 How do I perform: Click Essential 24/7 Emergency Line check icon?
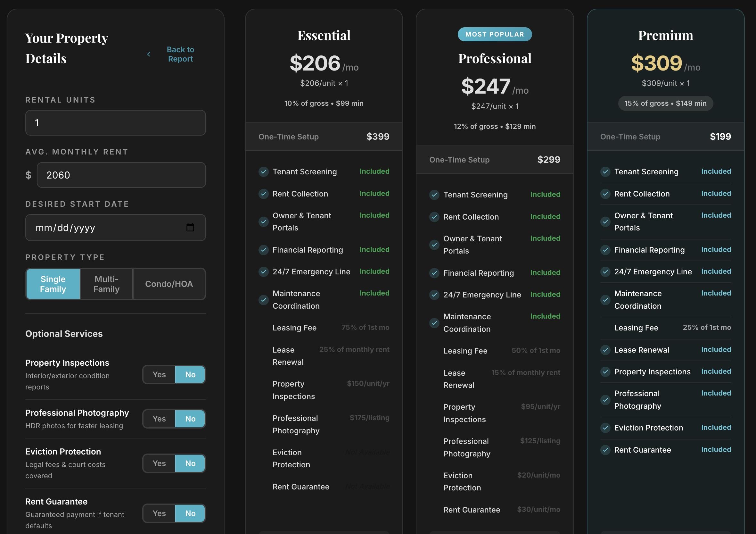click(263, 272)
